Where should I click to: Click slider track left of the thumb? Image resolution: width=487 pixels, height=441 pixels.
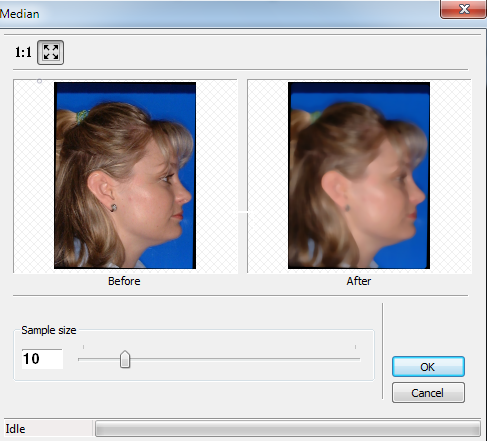tap(99, 359)
